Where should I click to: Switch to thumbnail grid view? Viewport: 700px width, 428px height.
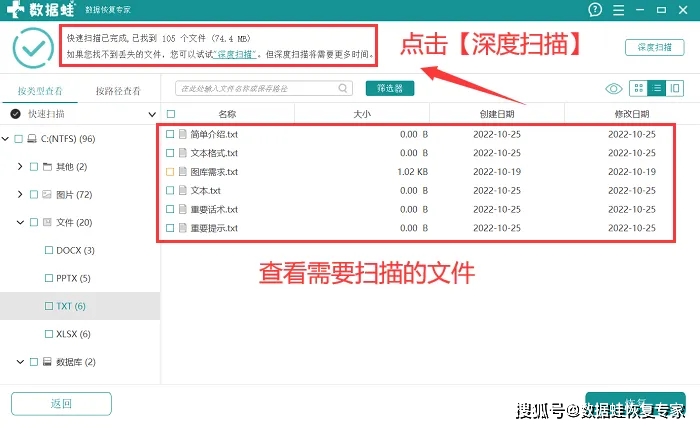639,89
